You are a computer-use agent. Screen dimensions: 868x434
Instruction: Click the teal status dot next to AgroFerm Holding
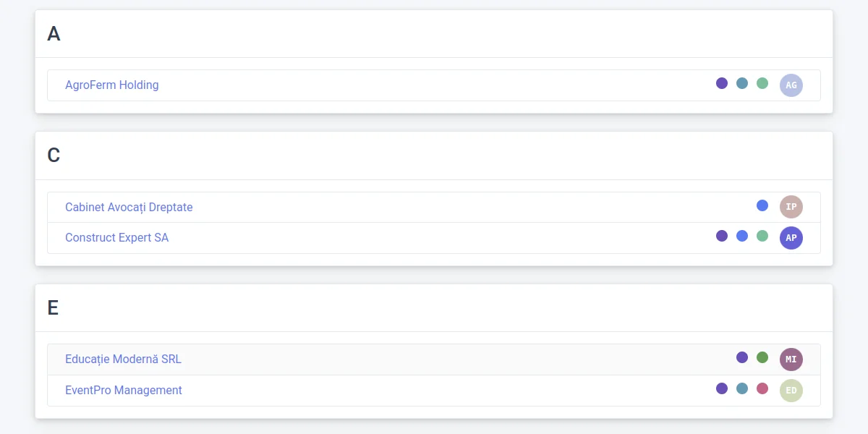point(742,82)
